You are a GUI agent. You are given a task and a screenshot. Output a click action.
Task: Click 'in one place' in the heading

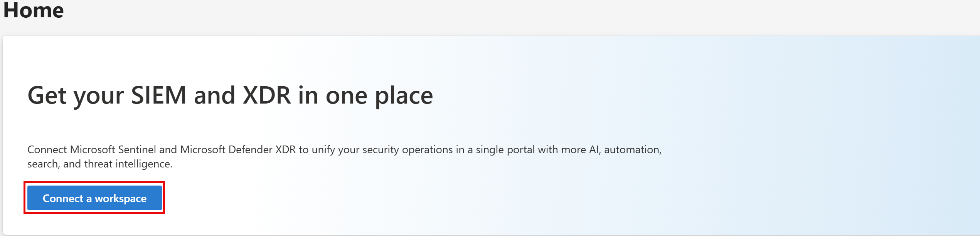365,96
